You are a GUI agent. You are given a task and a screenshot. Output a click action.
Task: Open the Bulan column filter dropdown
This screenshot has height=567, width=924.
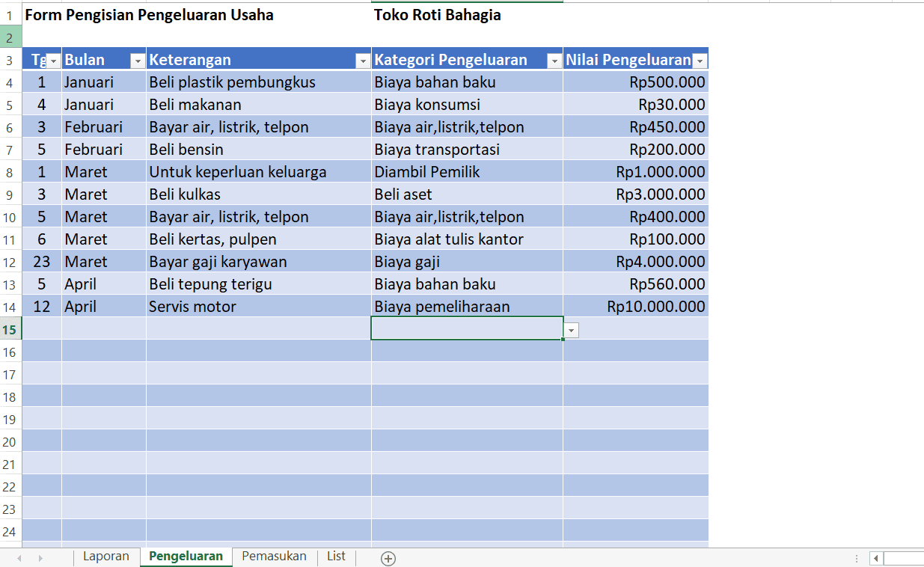click(x=138, y=61)
